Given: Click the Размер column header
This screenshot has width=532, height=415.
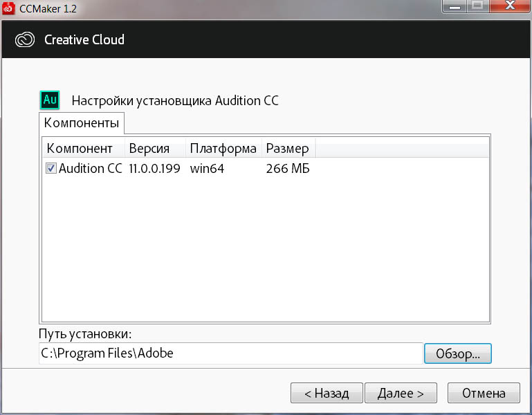Looking at the screenshot, I should coord(288,148).
